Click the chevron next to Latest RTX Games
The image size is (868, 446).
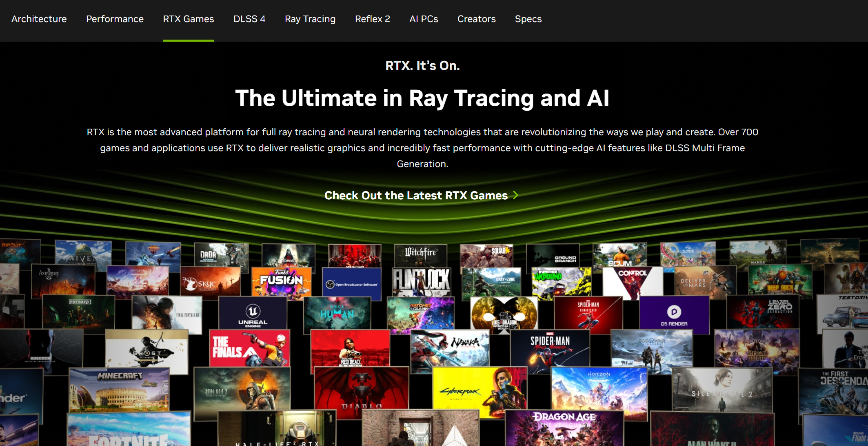click(x=516, y=195)
